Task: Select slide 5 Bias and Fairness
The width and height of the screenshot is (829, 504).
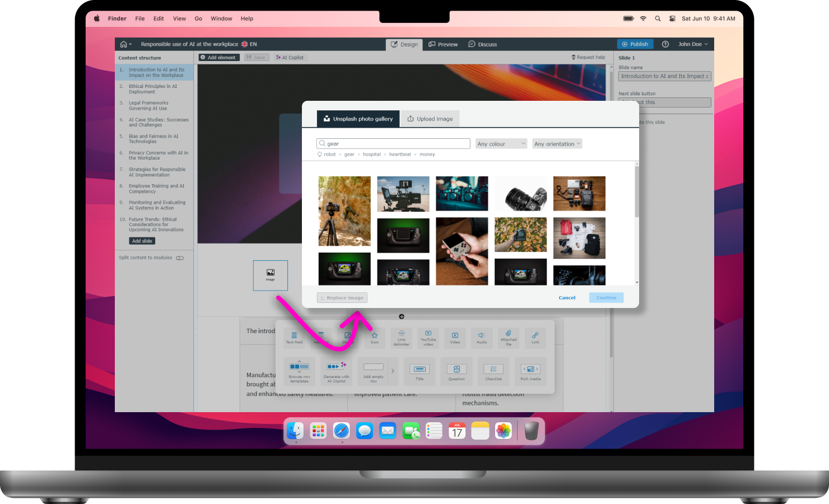Action: [155, 139]
